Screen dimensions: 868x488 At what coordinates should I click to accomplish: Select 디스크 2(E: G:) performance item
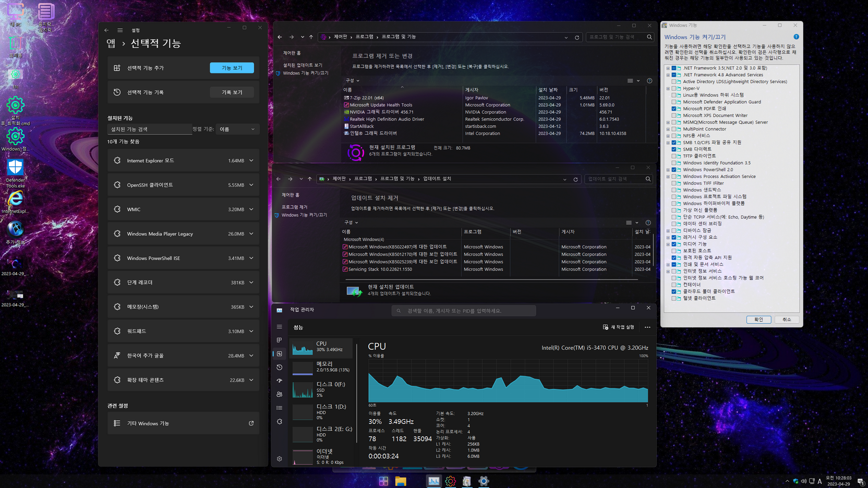(x=322, y=434)
